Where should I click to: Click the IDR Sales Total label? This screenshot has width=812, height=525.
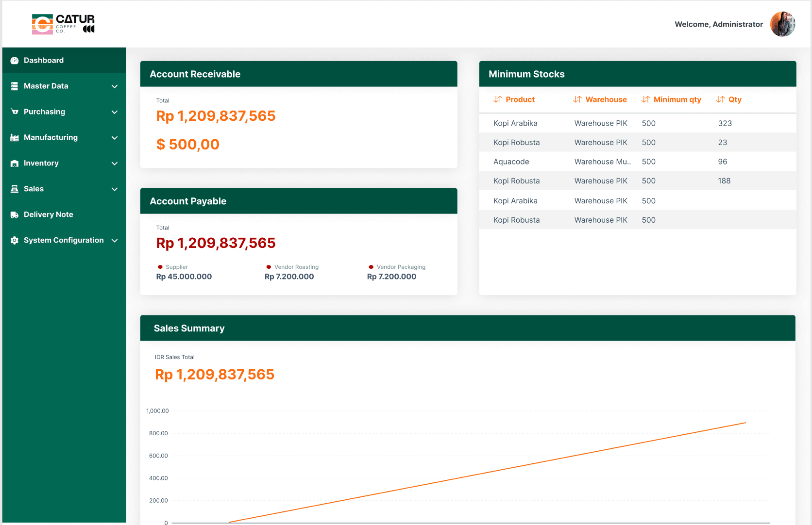pyautogui.click(x=175, y=357)
